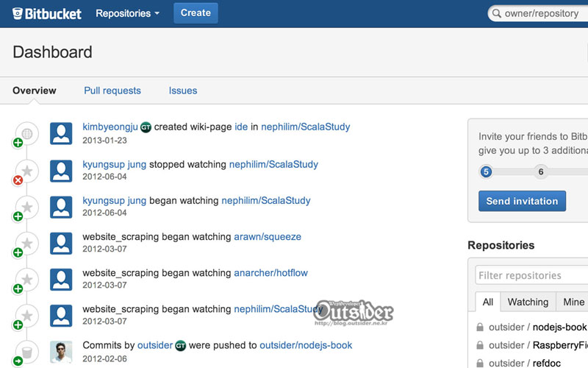The image size is (588, 368).
Task: Click the star icon of the anarcher/hotflow entry
Action: point(27,280)
